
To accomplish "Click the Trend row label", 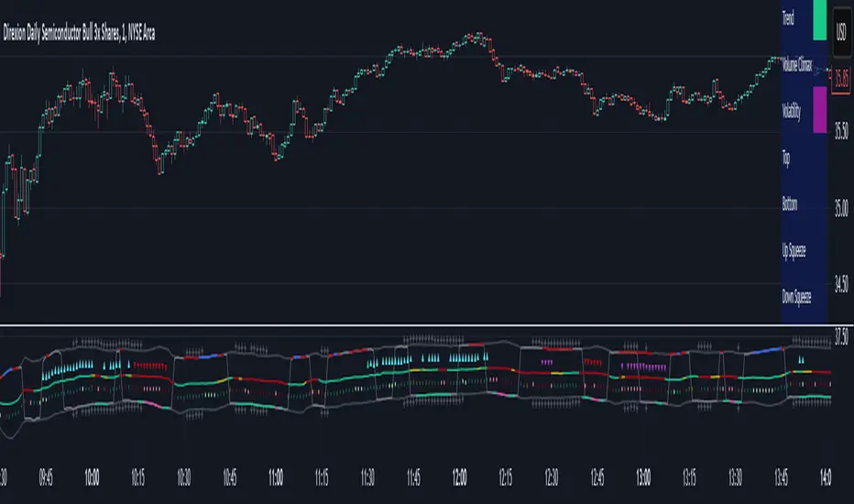I will [788, 18].
